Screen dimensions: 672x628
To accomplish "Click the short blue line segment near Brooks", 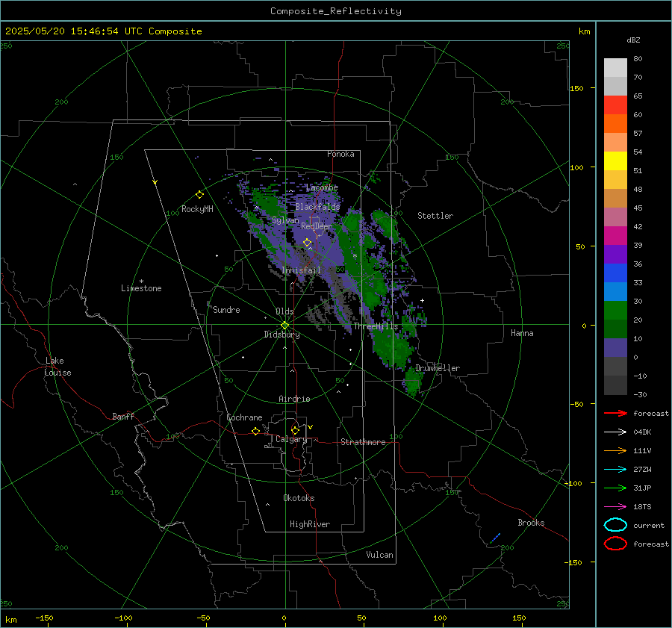I will [x=495, y=538].
